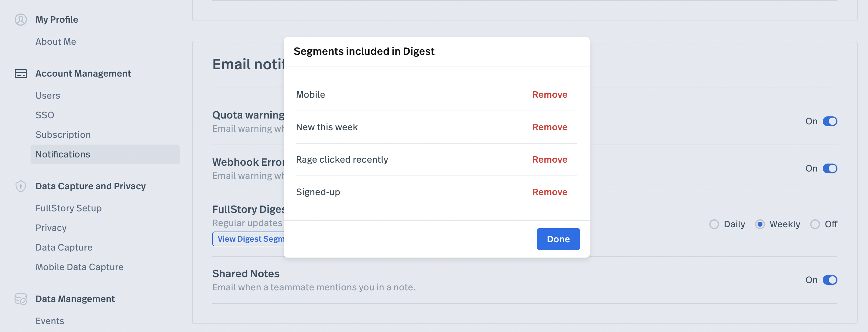868x332 pixels.
Task: Click the My Profile user icon
Action: tap(20, 20)
